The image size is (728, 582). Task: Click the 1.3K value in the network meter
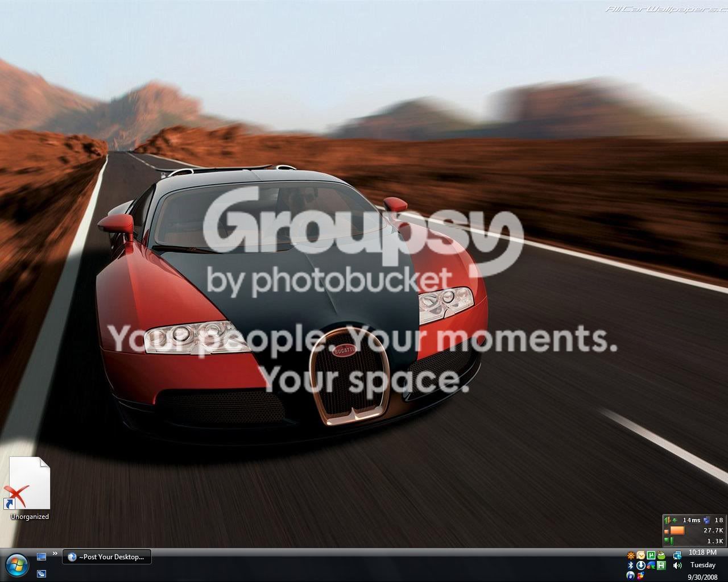coord(715,541)
